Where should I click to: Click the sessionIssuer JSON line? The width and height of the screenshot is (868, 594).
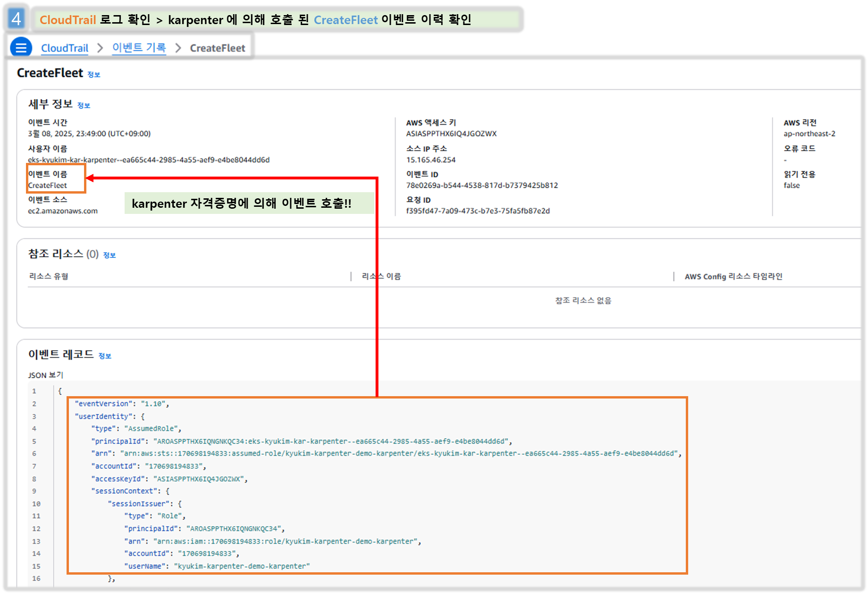(x=144, y=504)
